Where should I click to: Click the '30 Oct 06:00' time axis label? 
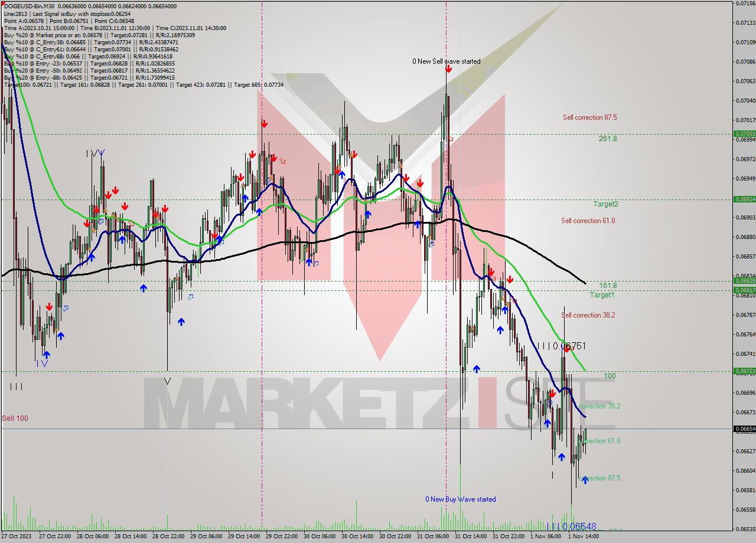(318, 537)
